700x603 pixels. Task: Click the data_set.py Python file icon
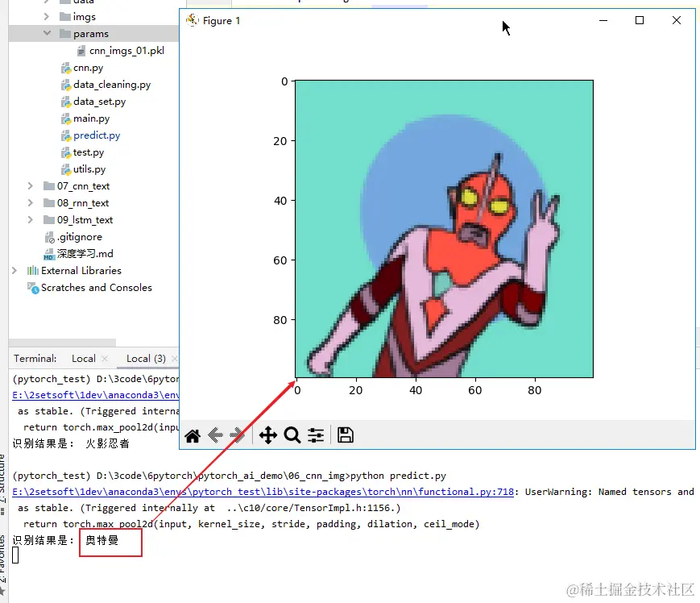[66, 102]
